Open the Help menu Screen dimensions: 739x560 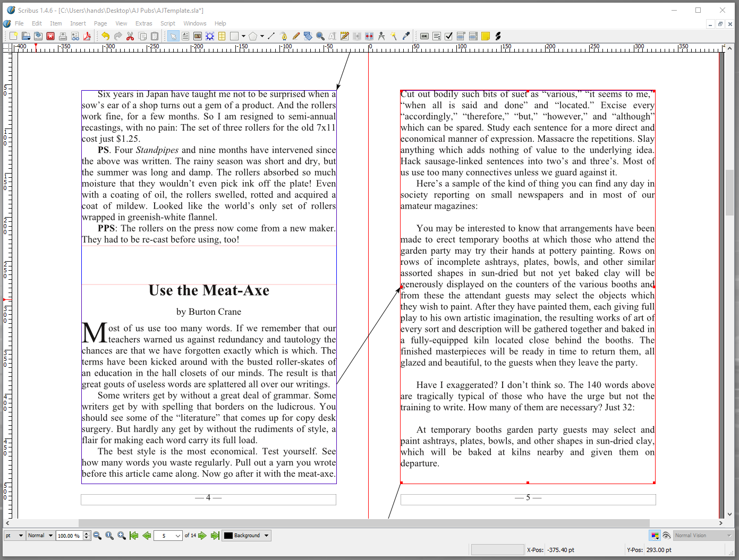(x=220, y=23)
